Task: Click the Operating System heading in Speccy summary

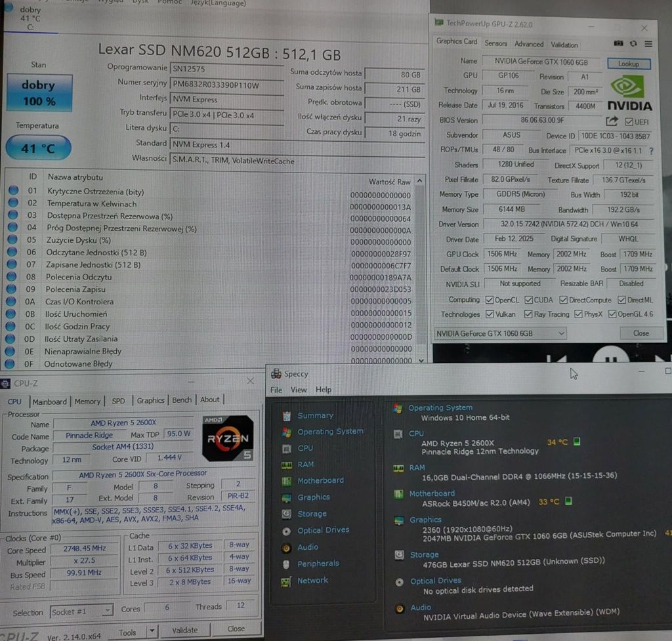Action: click(440, 408)
